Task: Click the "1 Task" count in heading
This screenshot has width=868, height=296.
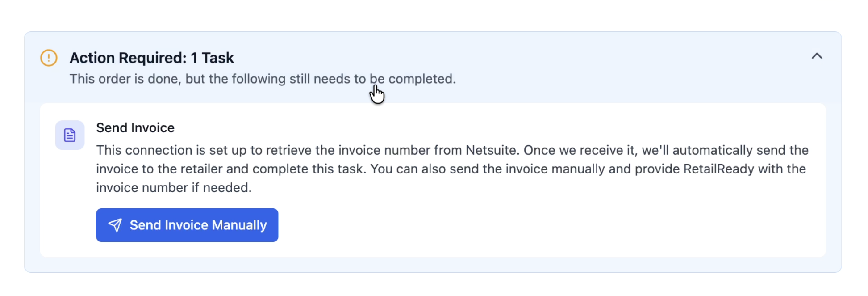Action: (x=213, y=58)
